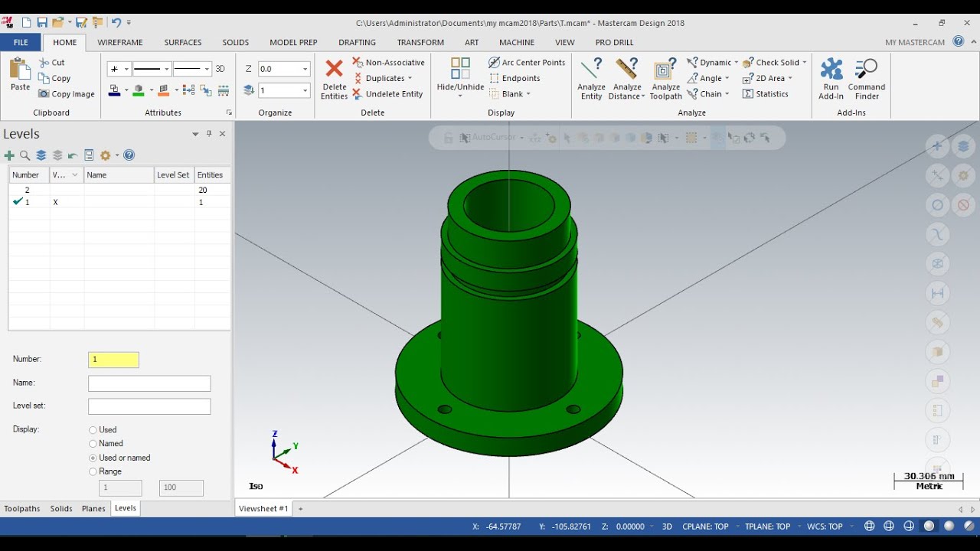Image resolution: width=980 pixels, height=551 pixels.
Task: Launch the Command Finder
Action: [866, 69]
